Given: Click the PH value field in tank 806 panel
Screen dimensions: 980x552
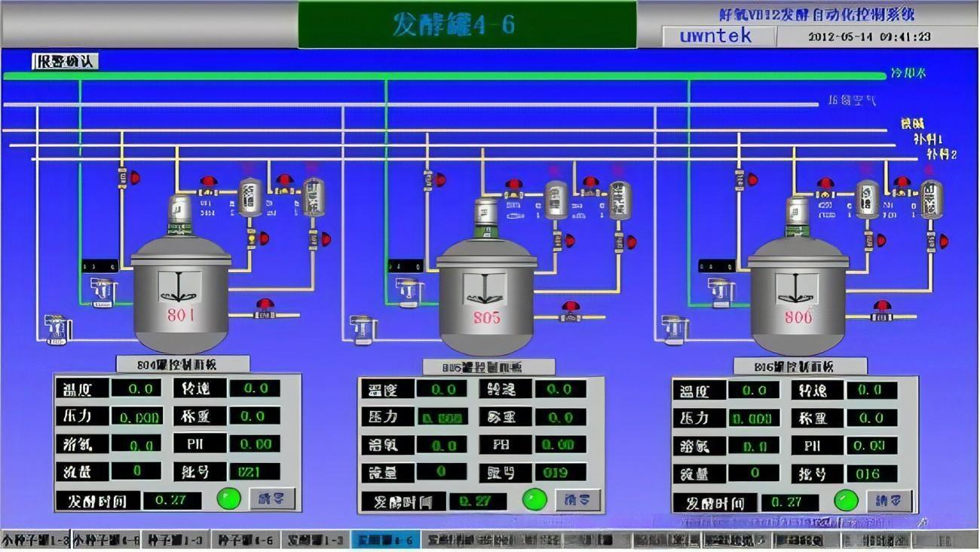Looking at the screenshot, I should 871,446.
